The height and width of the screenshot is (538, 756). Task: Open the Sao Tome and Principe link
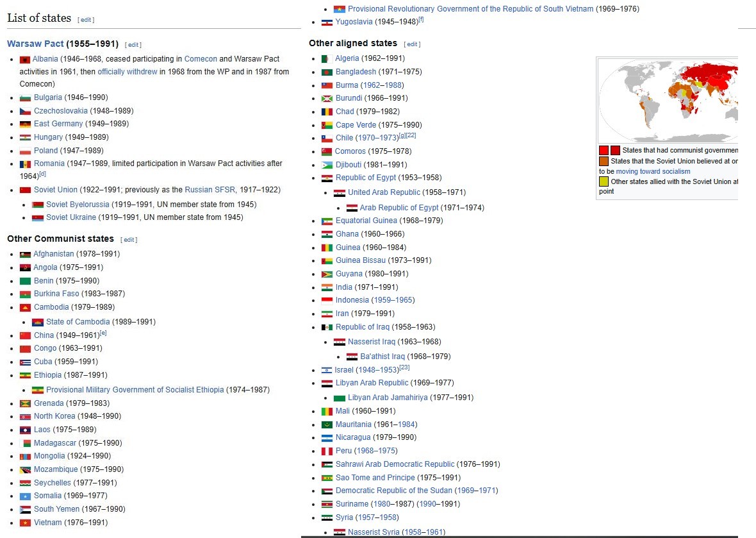coord(375,478)
